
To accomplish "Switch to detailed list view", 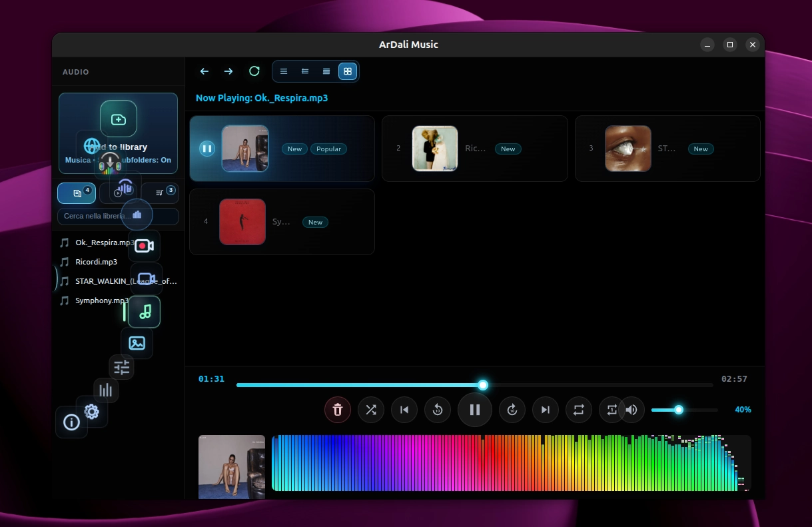I will tap(305, 71).
